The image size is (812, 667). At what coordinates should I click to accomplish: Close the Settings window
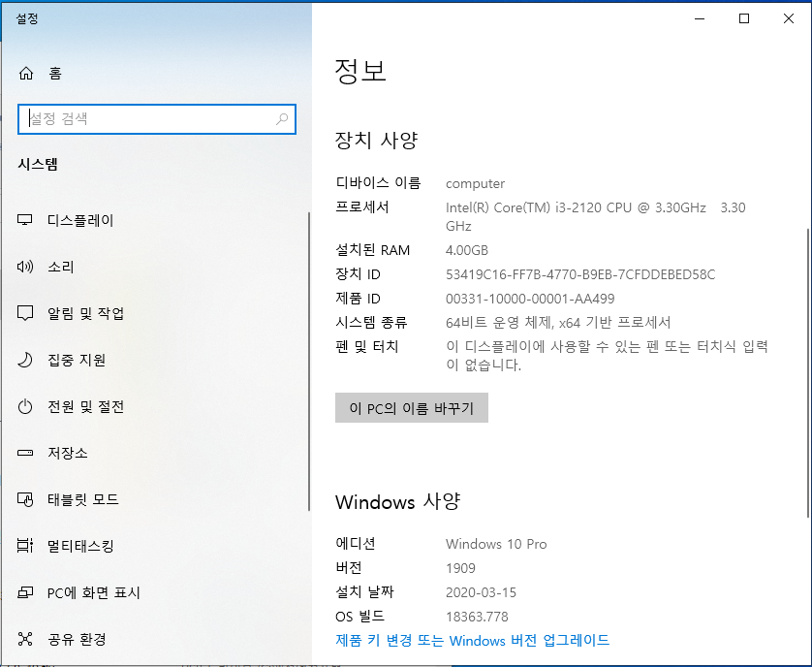point(788,18)
